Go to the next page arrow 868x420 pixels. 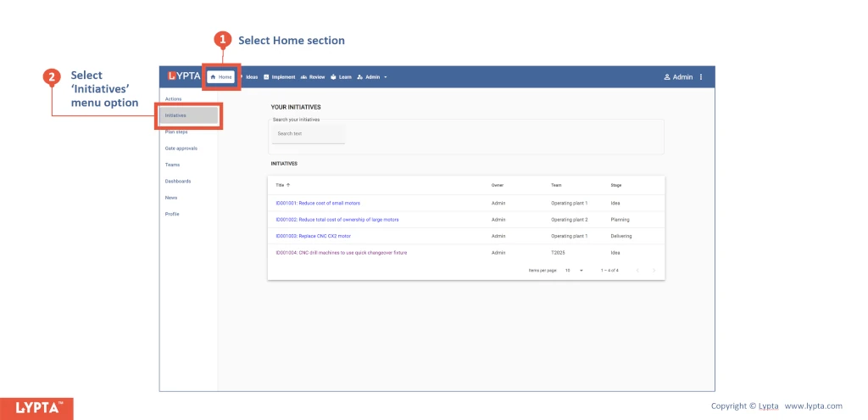[x=654, y=271]
